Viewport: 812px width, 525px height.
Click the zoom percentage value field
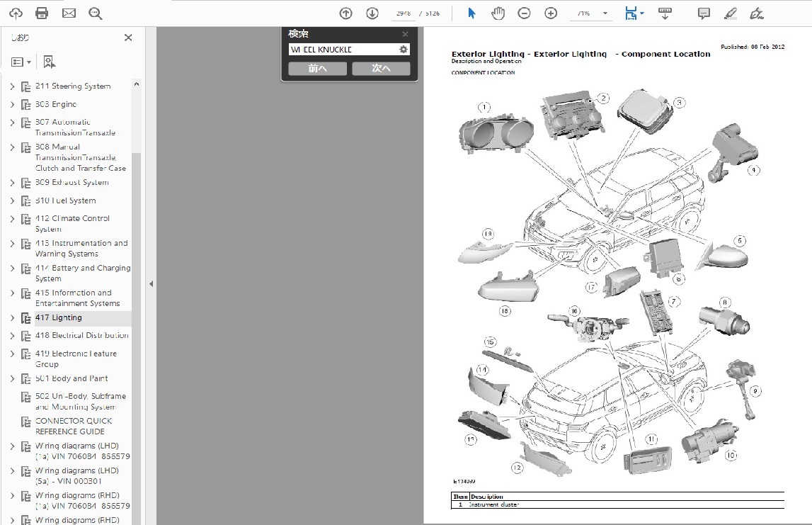pos(583,13)
